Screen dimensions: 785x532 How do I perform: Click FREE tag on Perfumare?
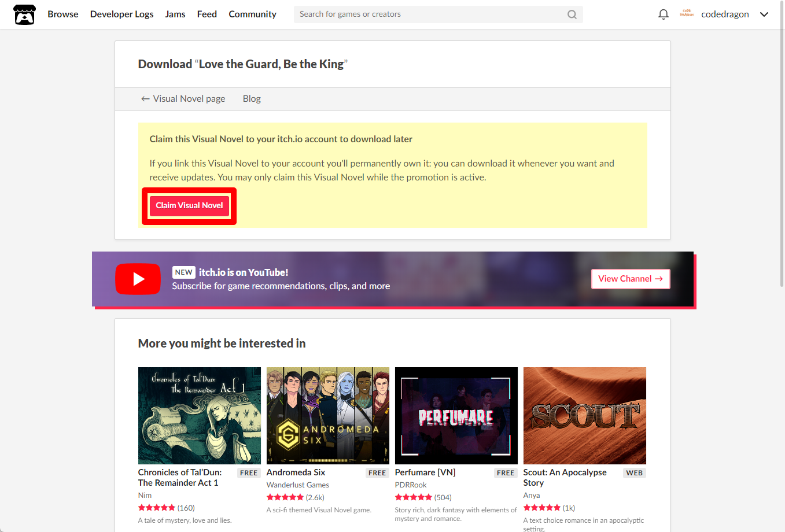tap(506, 473)
